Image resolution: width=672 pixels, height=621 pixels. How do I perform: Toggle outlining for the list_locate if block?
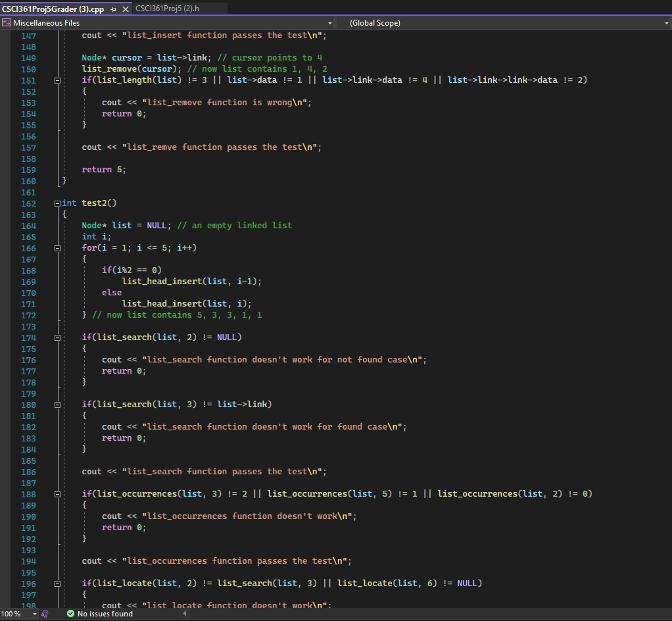click(57, 583)
